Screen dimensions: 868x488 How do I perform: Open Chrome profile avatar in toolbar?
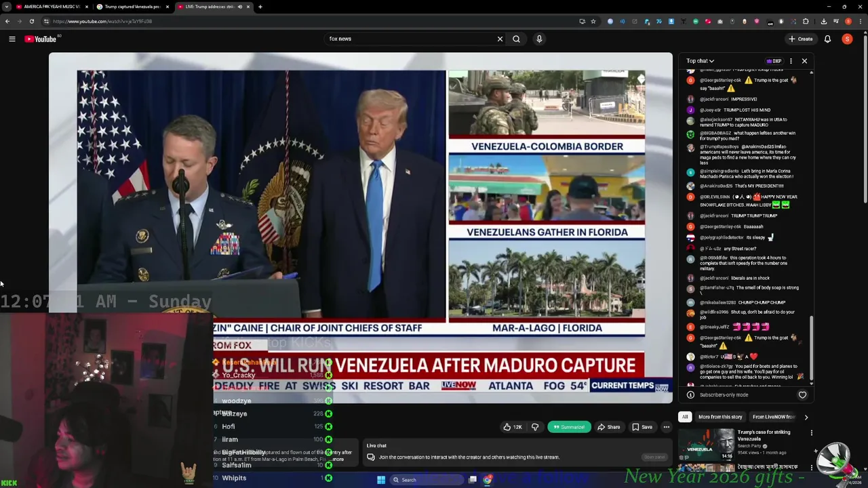click(x=848, y=21)
